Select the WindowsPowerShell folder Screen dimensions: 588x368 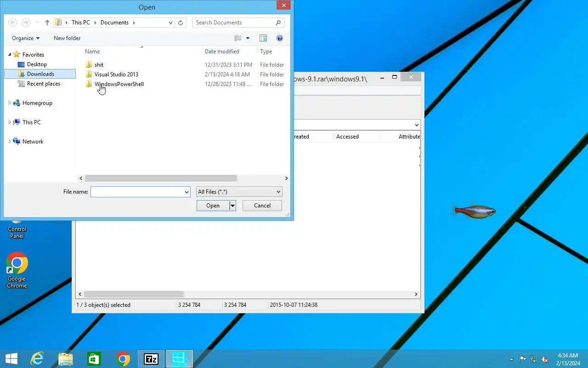click(x=119, y=84)
